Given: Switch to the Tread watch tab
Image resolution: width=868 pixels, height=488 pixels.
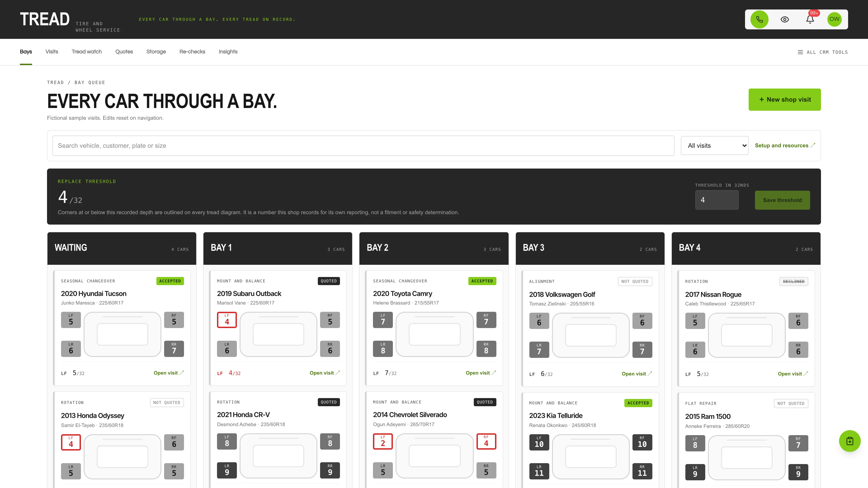Looking at the screenshot, I should pyautogui.click(x=87, y=52).
